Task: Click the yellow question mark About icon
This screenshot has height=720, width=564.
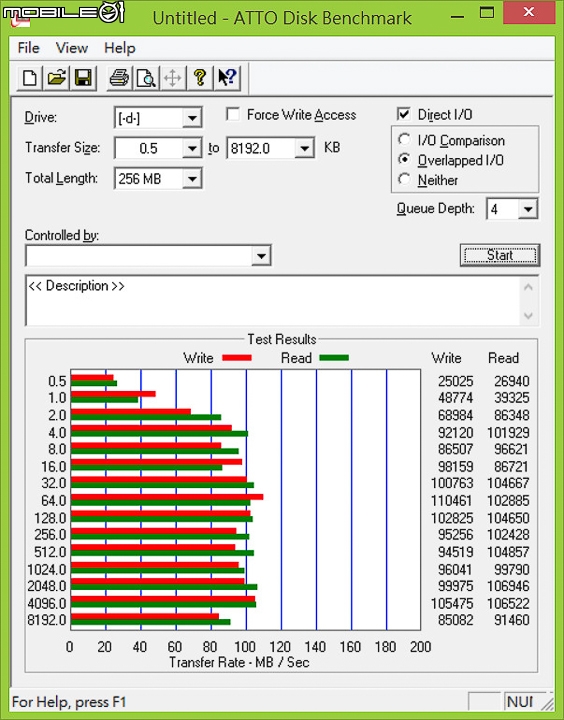Action: 200,78
